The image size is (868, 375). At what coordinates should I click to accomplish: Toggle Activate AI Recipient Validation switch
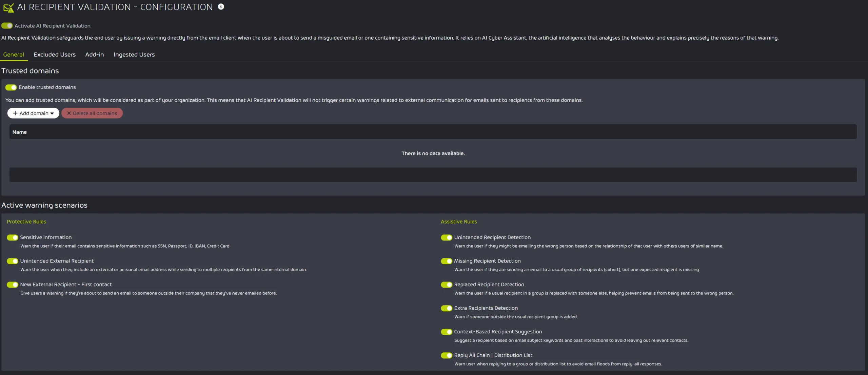pyautogui.click(x=7, y=26)
